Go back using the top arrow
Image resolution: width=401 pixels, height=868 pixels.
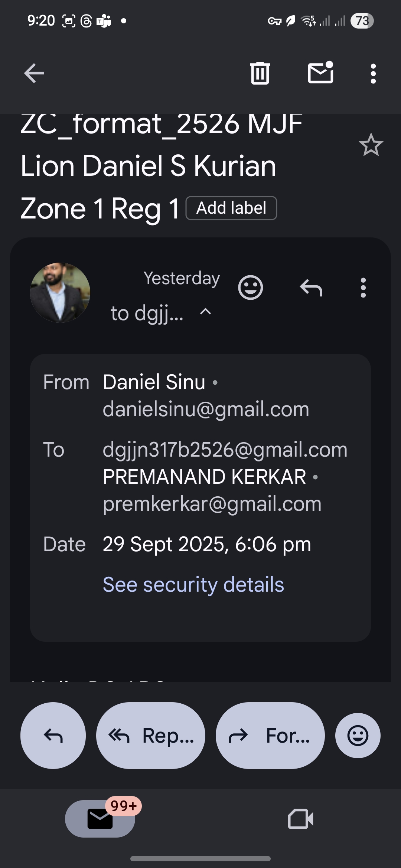coord(34,73)
